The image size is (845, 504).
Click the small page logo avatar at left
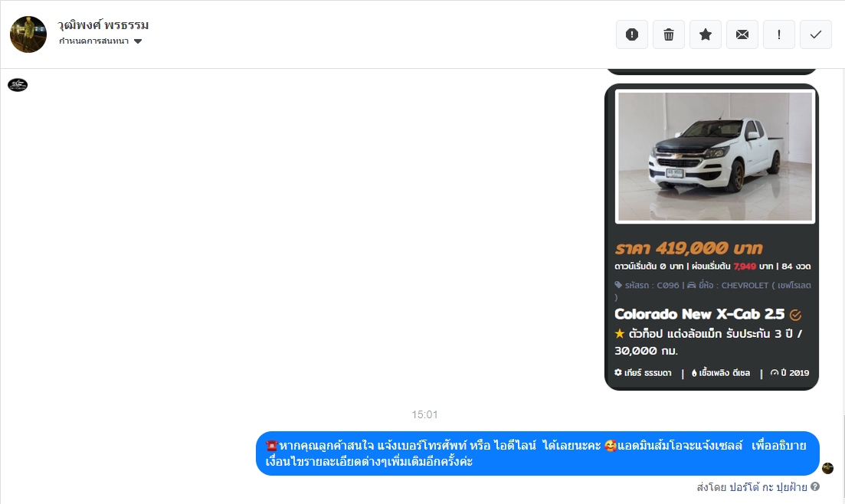pyautogui.click(x=18, y=84)
